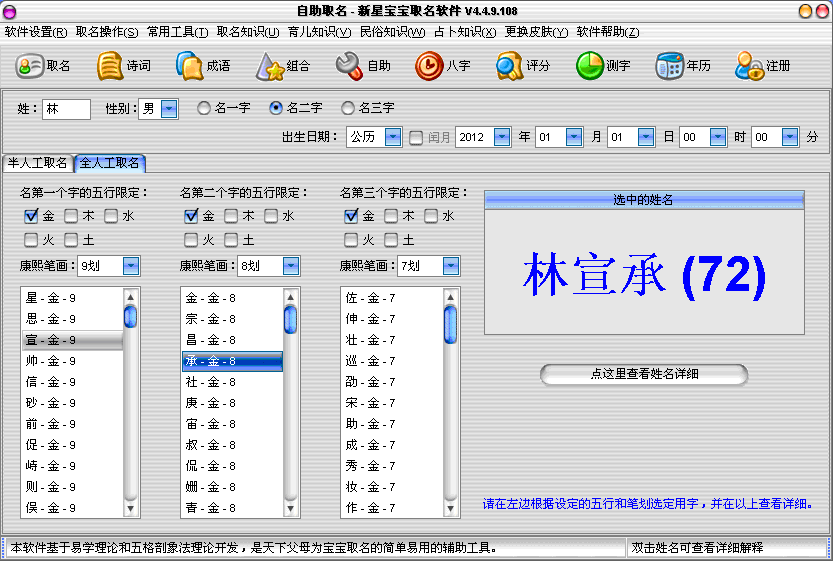
Task: Check 火 for the first character
Action: (31, 240)
